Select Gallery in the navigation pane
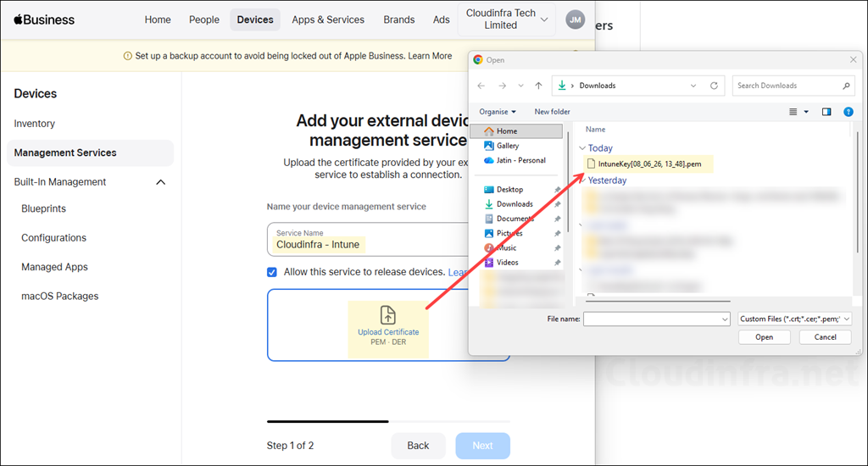The height and width of the screenshot is (466, 868). tap(507, 146)
